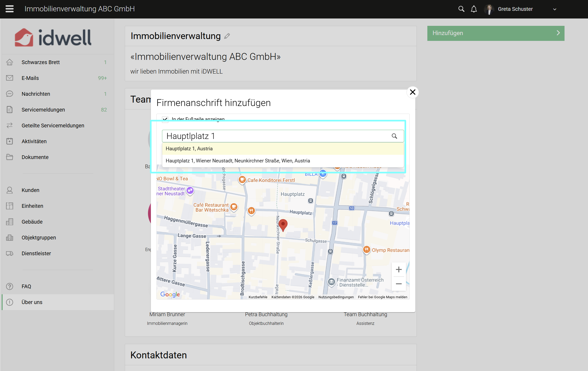Expand Greta Schuster user dropdown
The image size is (588, 371).
554,9
